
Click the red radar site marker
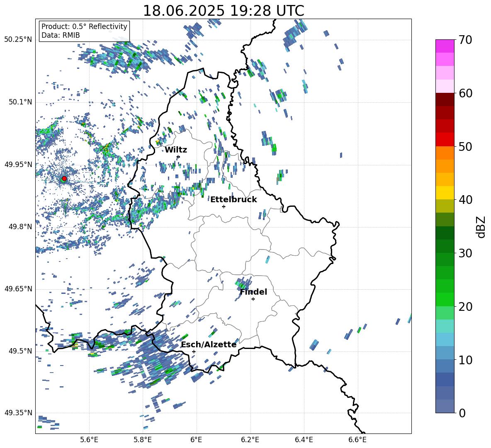[x=64, y=179]
